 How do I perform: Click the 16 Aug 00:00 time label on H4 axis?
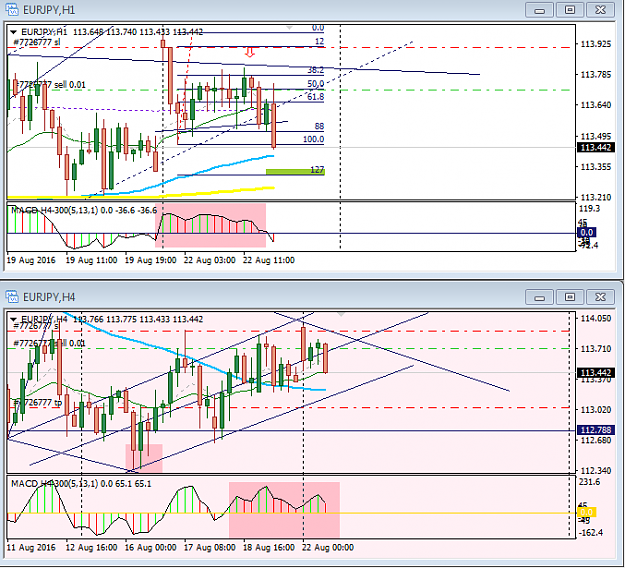click(150, 548)
